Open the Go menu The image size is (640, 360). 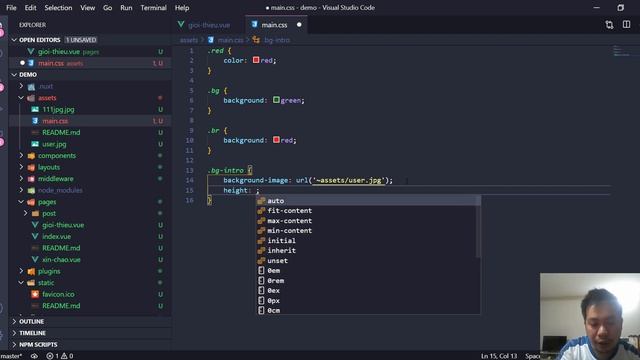107,8
